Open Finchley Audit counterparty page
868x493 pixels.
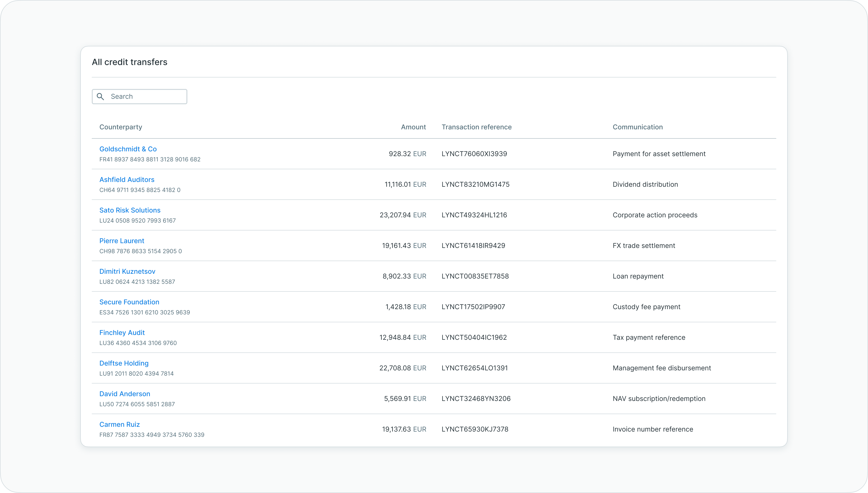122,333
